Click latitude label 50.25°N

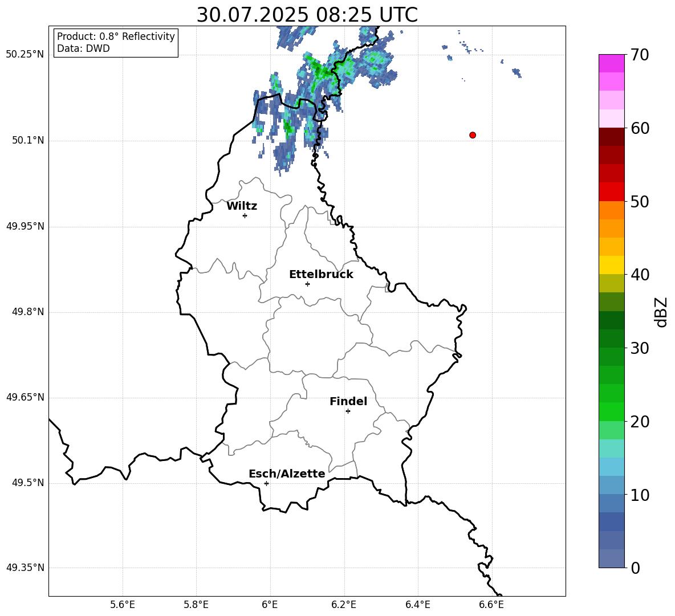coord(25,55)
